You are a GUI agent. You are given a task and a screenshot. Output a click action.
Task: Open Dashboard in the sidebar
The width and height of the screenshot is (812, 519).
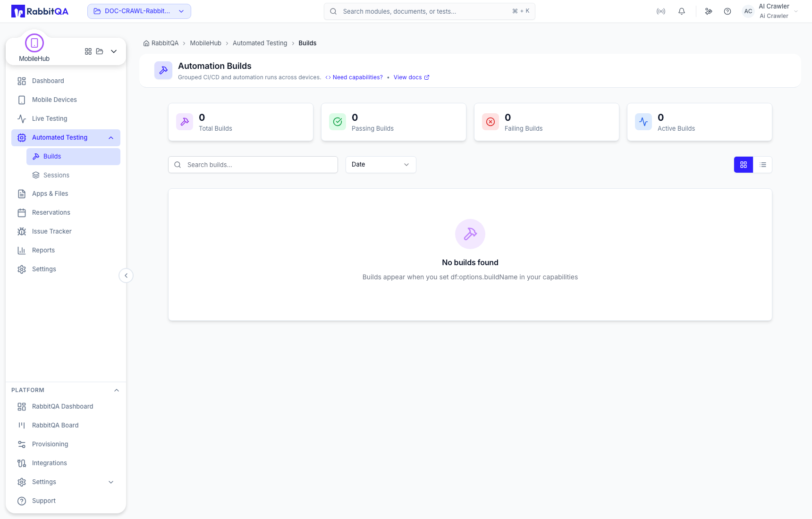pyautogui.click(x=66, y=81)
